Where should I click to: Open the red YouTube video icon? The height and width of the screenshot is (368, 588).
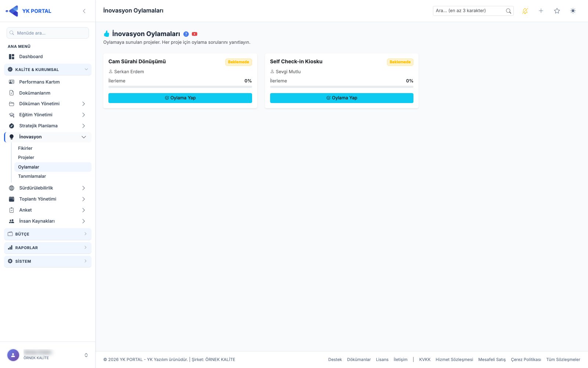(x=194, y=34)
